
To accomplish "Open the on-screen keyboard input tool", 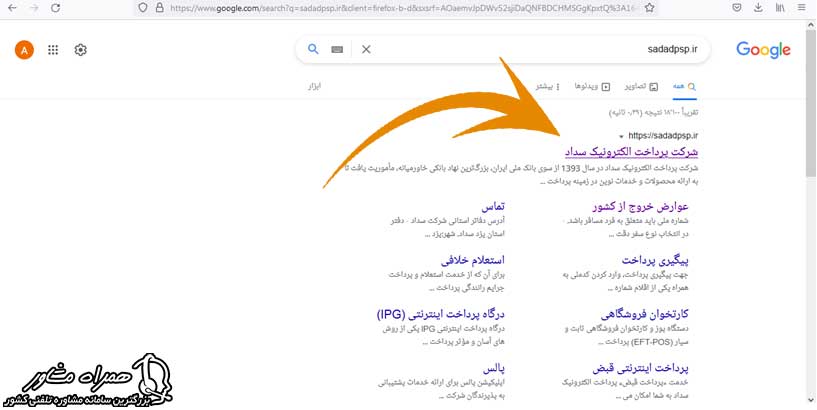I will coord(337,49).
